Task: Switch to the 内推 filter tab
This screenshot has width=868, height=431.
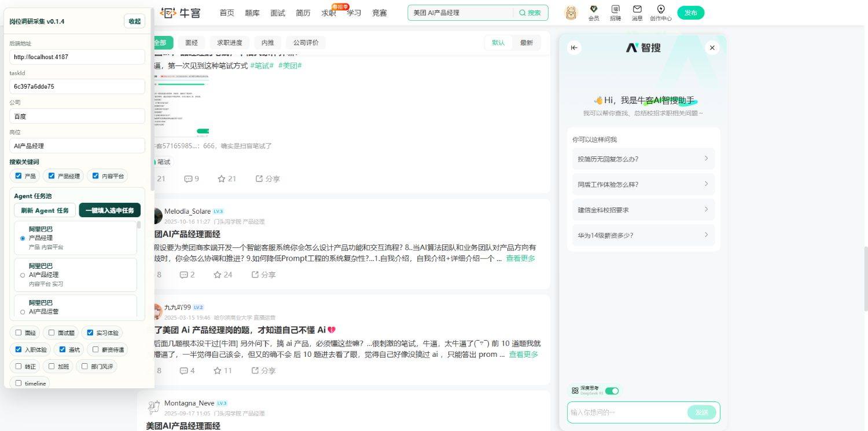Action: (x=268, y=43)
